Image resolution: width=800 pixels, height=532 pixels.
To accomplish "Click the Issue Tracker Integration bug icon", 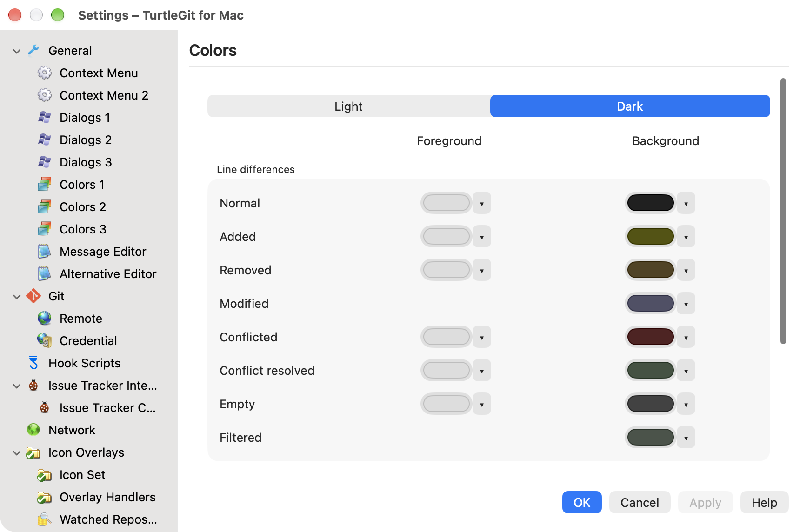I will [33, 385].
